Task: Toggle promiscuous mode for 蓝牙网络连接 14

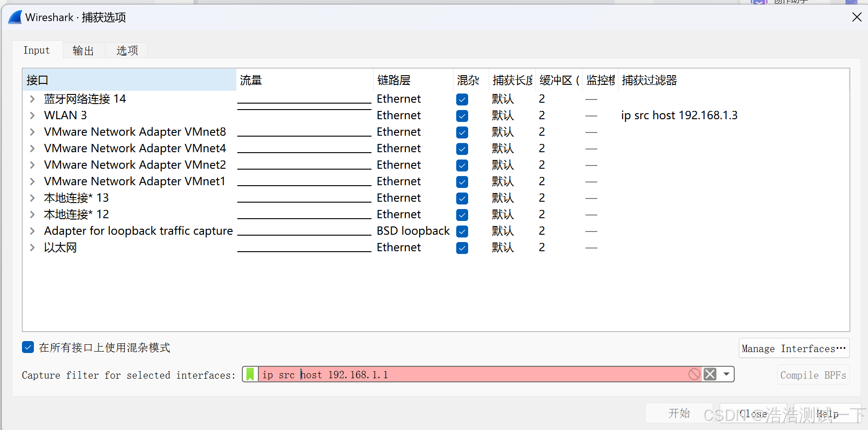Action: (x=462, y=99)
